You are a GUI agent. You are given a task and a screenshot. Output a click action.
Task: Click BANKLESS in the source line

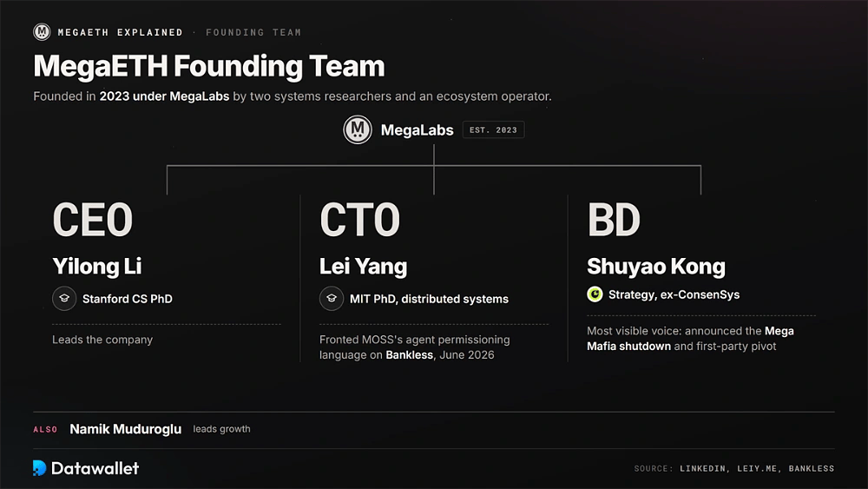click(811, 468)
